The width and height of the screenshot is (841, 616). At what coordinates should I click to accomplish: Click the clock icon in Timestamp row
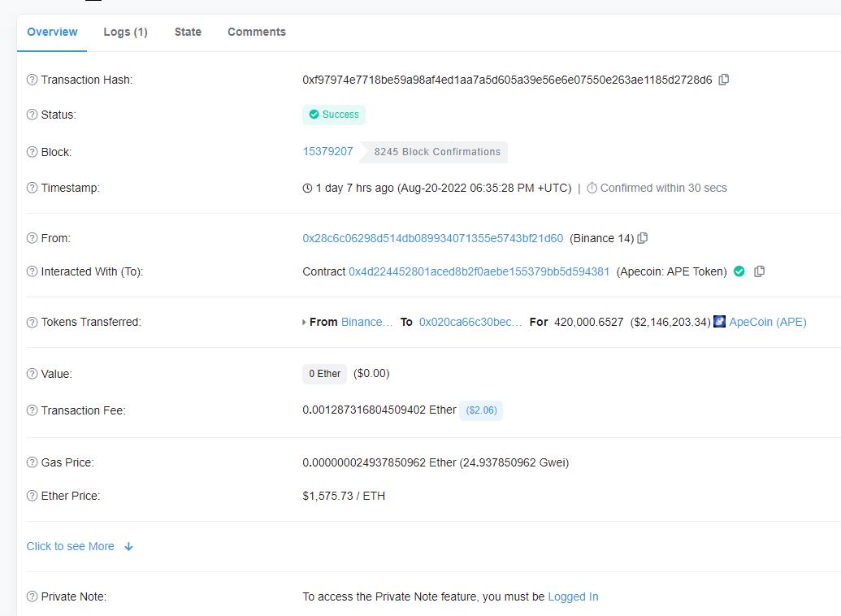tap(307, 188)
